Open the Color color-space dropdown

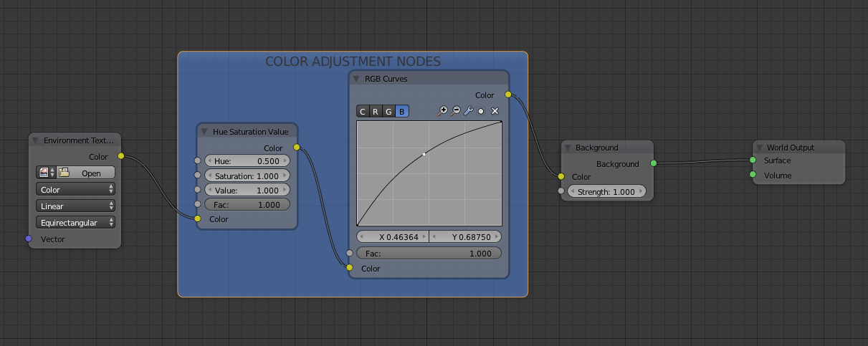tap(75, 190)
